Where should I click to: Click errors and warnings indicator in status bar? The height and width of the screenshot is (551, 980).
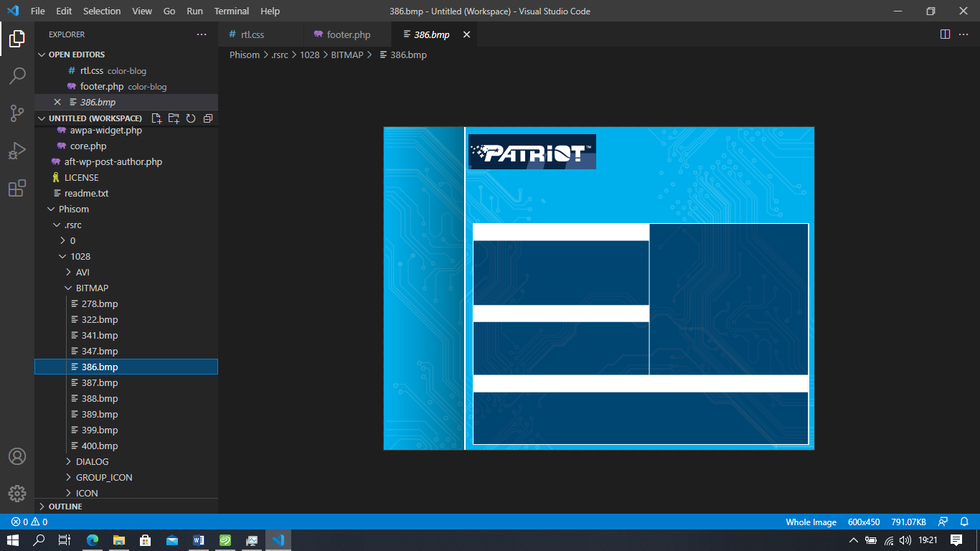pyautogui.click(x=29, y=522)
